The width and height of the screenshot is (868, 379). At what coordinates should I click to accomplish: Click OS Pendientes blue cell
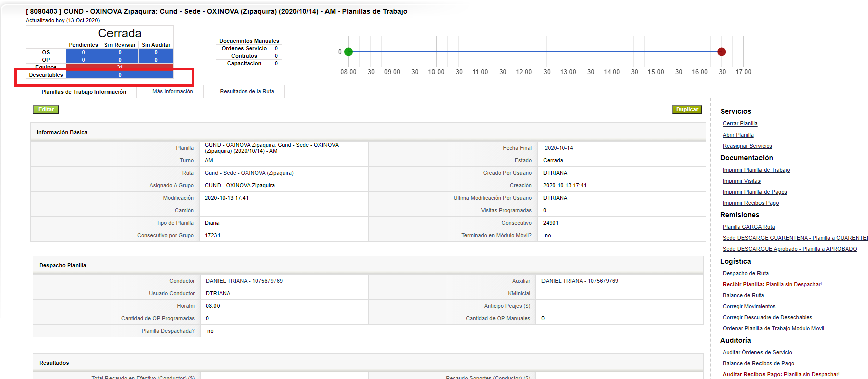(x=83, y=52)
